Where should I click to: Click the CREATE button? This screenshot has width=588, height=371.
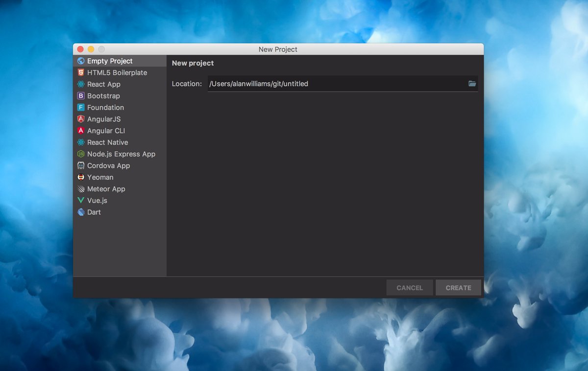458,288
